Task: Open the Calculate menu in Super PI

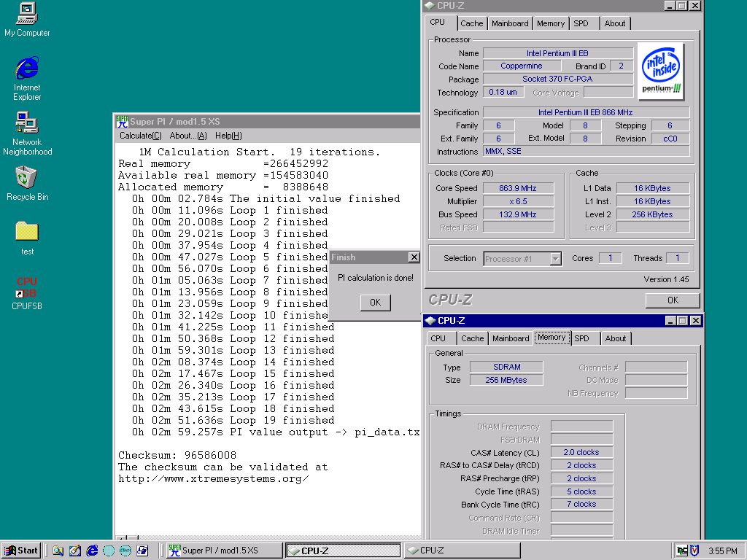Action: coord(141,136)
